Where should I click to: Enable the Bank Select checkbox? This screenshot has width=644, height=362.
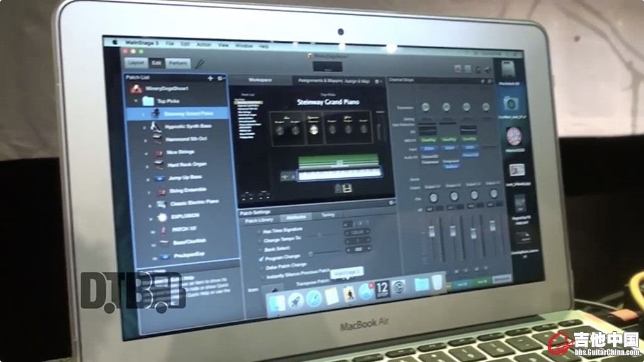pos(260,250)
